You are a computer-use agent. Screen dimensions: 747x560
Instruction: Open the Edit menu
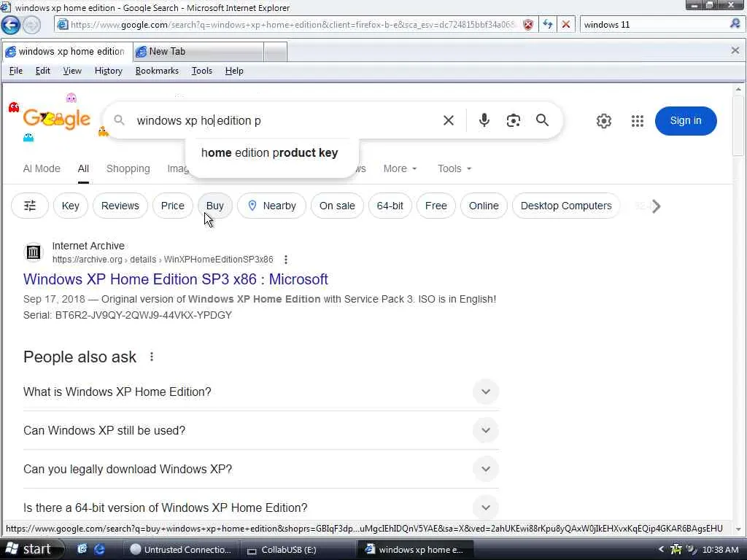click(42, 71)
